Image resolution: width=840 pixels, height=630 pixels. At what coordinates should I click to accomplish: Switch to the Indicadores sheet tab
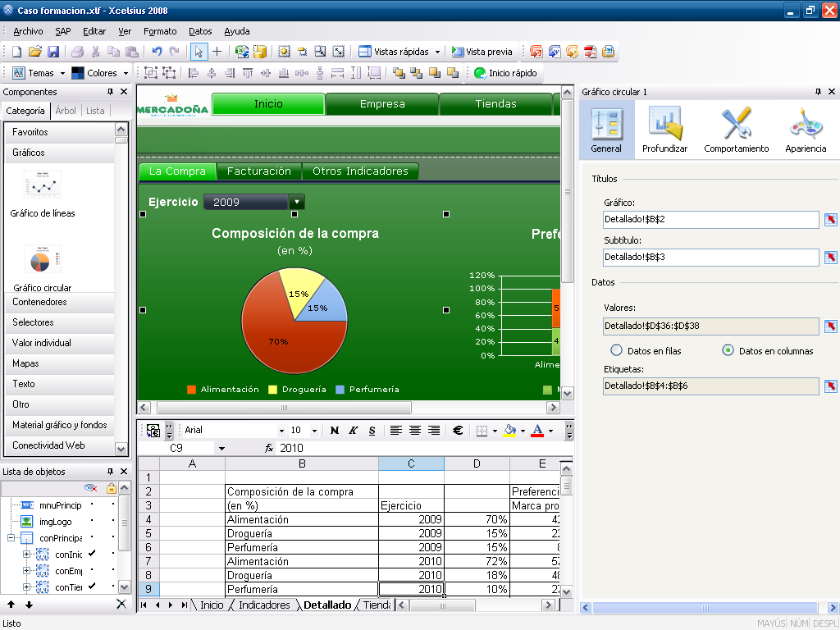click(x=264, y=605)
